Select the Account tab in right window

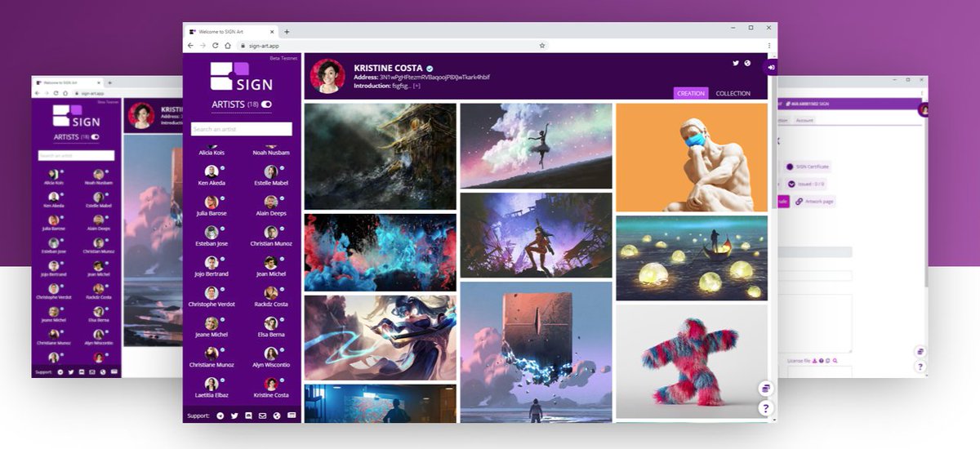coord(804,121)
